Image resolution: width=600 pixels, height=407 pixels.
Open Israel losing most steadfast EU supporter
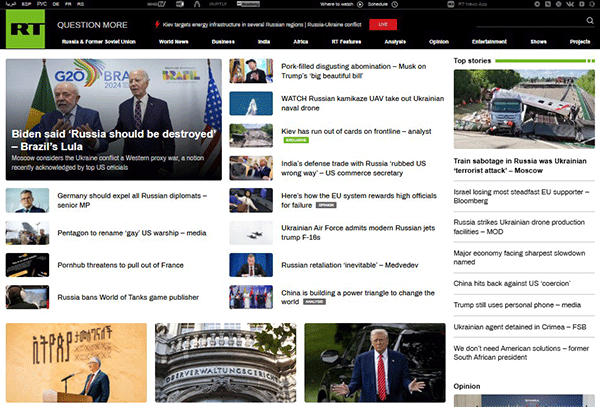pyautogui.click(x=521, y=196)
